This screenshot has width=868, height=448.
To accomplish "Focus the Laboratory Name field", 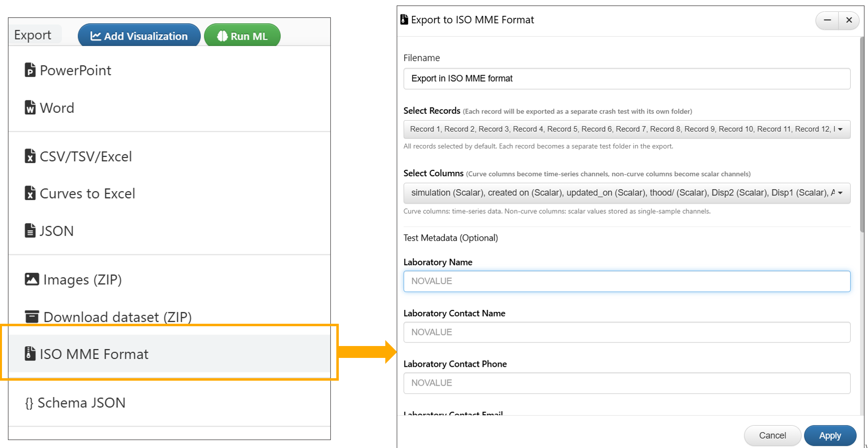I will coord(626,281).
